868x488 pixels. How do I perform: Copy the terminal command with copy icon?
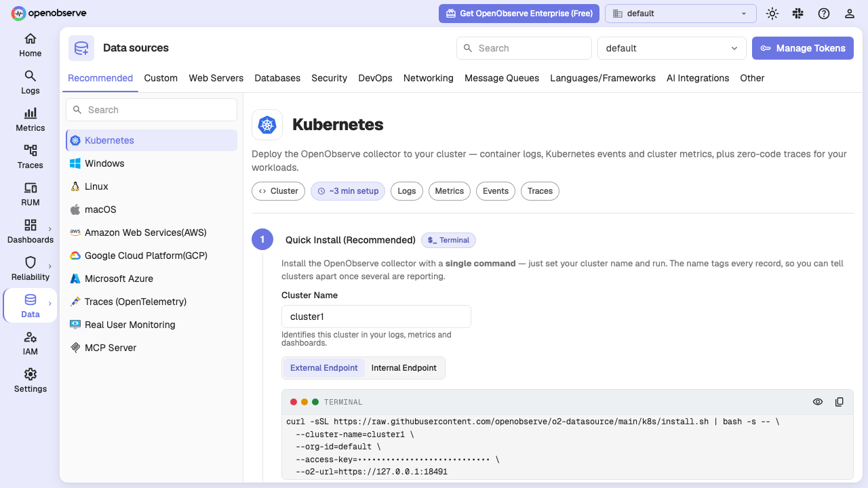[839, 402]
